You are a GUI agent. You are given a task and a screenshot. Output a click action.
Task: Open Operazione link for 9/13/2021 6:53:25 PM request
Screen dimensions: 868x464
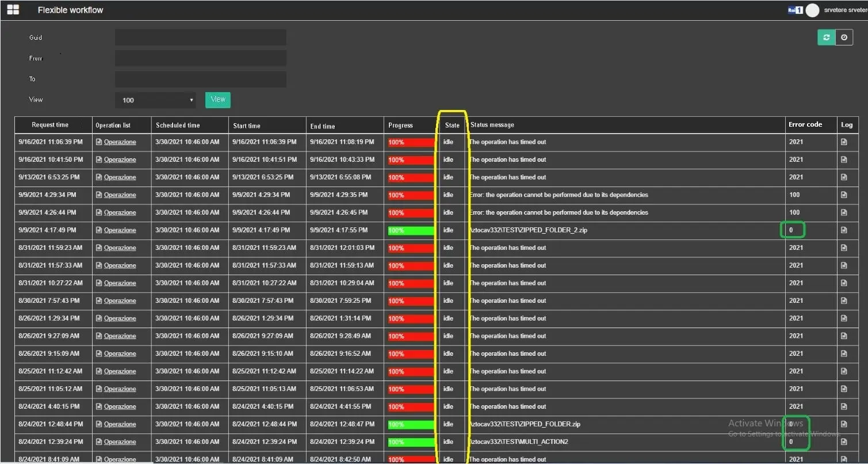(x=120, y=177)
